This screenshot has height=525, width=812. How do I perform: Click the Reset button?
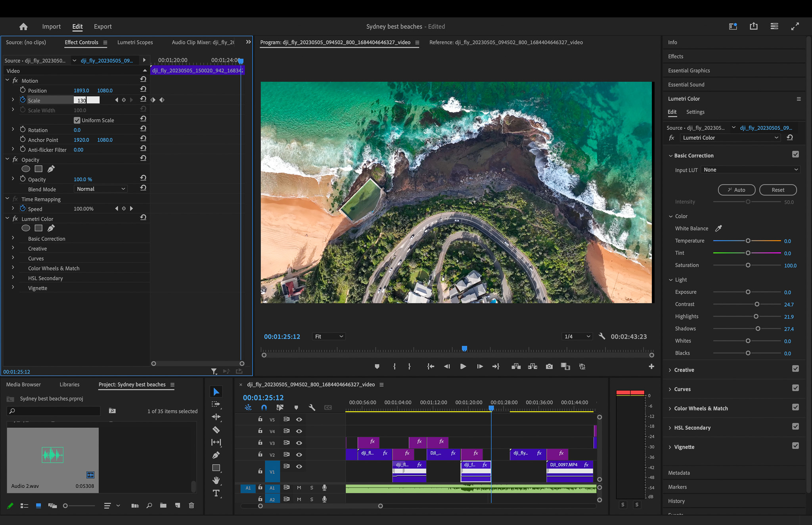(x=778, y=190)
